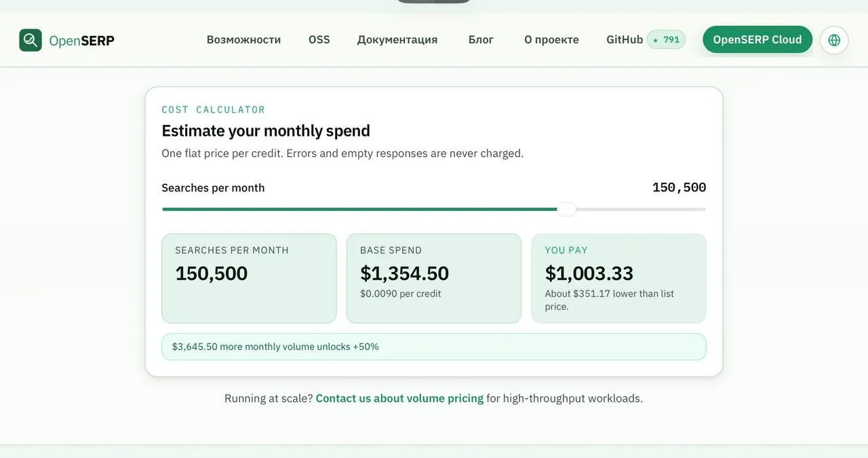Click the filled green part of the slider track
Viewport: 868px width, 458px height.
(x=359, y=209)
